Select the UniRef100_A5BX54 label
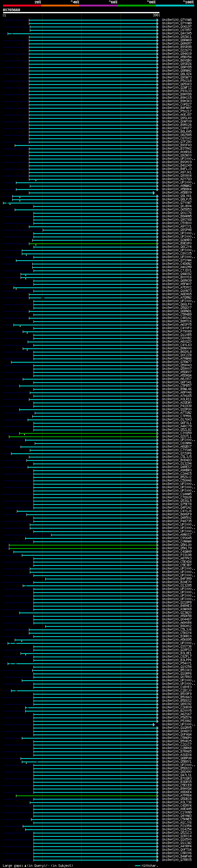 [176, 57]
